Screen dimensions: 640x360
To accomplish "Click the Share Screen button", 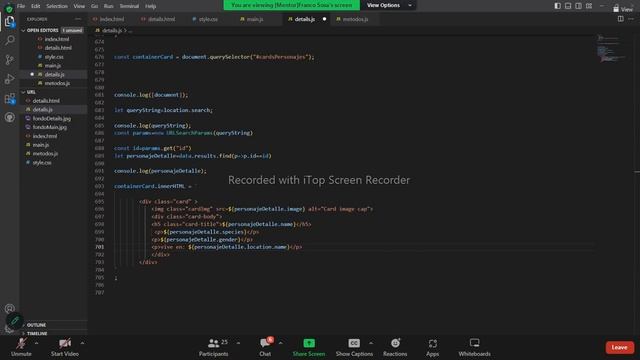I will click(309, 347).
